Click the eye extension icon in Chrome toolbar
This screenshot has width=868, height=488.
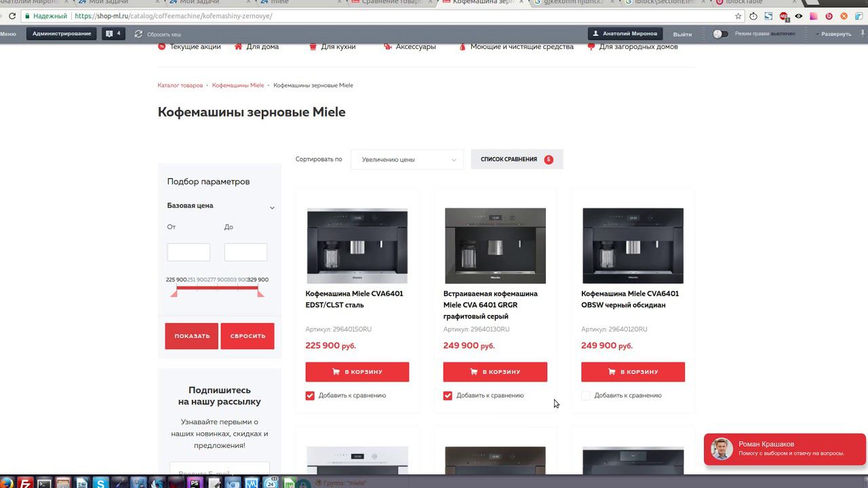tap(799, 16)
